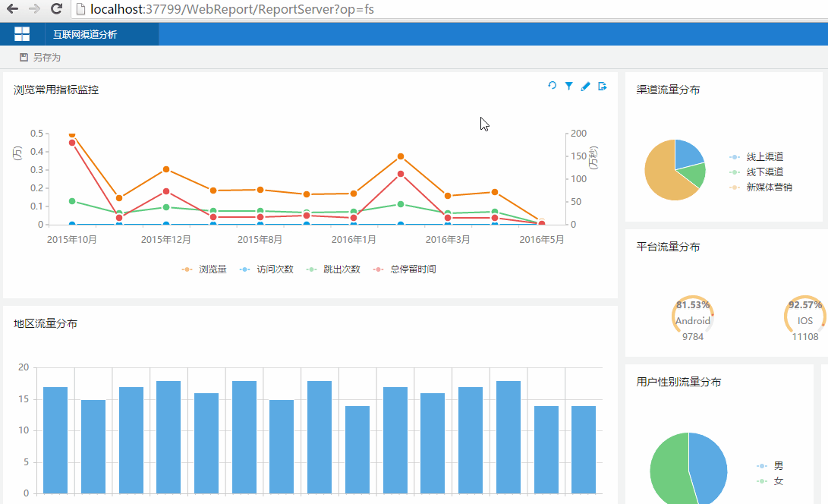Click the red 总停留时间 point at 2015年12月
This screenshot has width=828, height=504.
pos(165,191)
